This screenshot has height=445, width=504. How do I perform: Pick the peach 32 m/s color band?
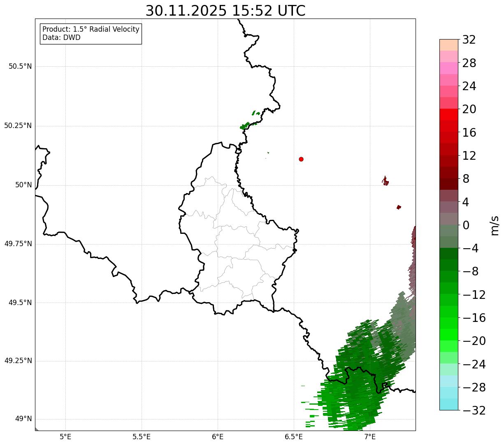pyautogui.click(x=449, y=45)
